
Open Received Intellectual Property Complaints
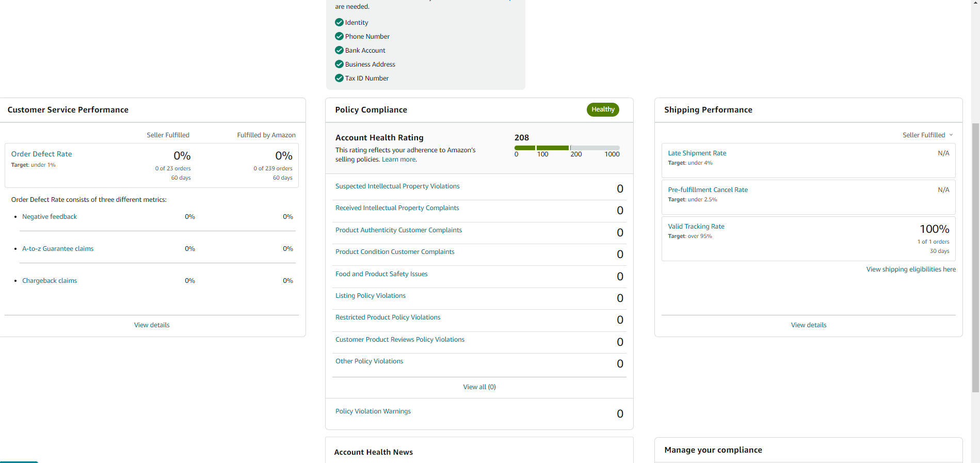397,208
